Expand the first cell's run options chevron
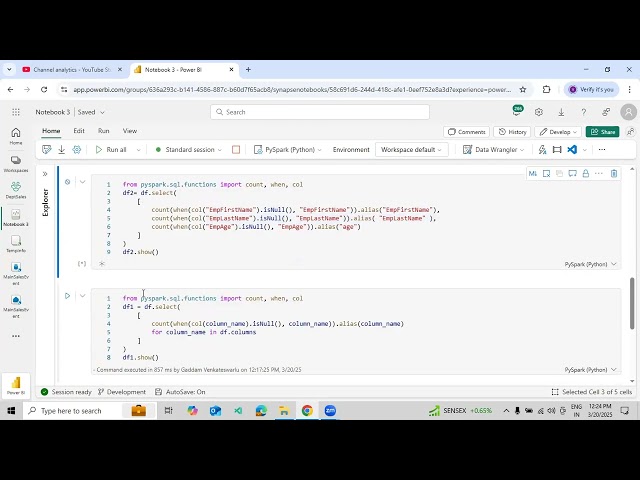 [82, 182]
